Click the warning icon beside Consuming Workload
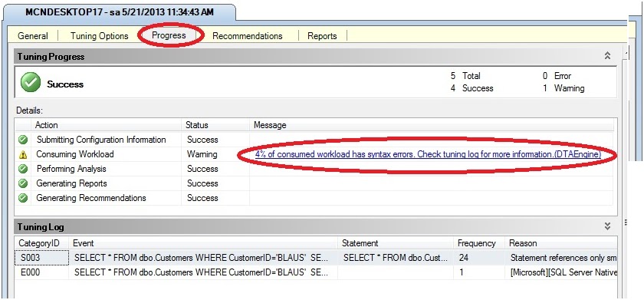The width and height of the screenshot is (644, 300). tap(23, 155)
